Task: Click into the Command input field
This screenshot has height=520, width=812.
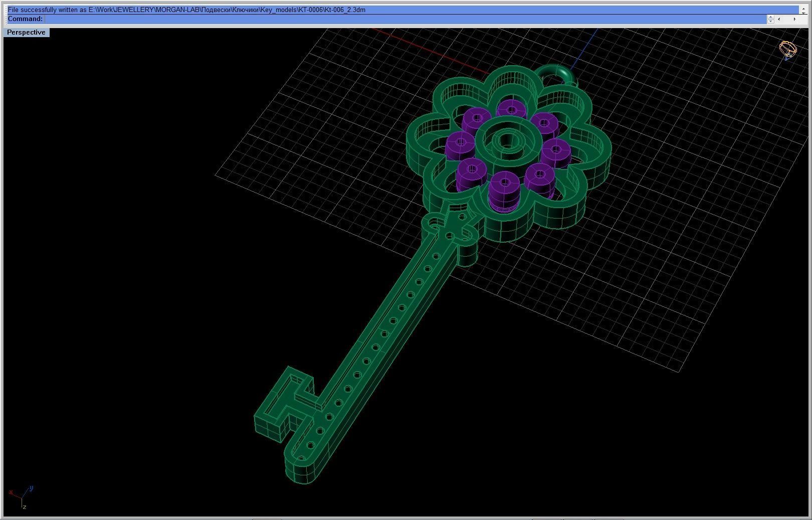Action: click(406, 19)
